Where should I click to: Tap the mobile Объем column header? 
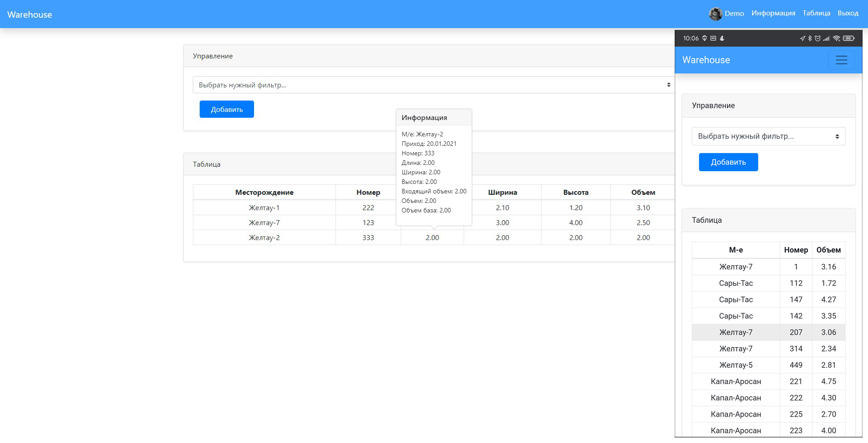829,250
